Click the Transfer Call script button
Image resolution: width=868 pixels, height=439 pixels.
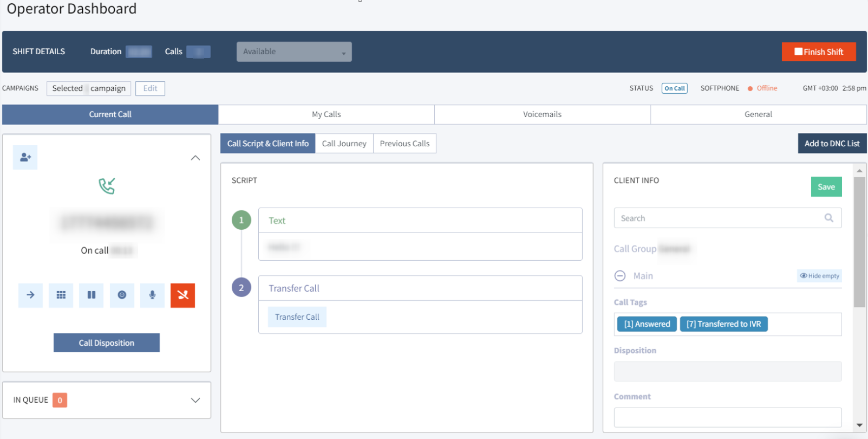point(297,317)
